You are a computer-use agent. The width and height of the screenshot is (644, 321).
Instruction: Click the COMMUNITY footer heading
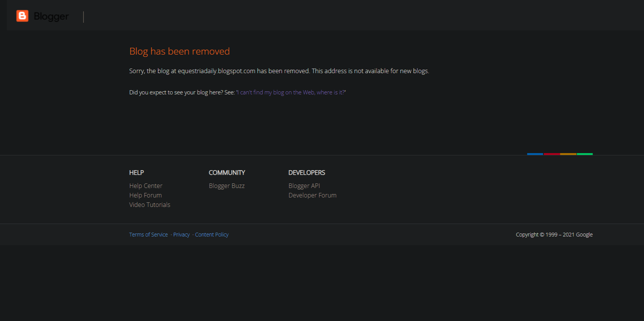tap(227, 173)
